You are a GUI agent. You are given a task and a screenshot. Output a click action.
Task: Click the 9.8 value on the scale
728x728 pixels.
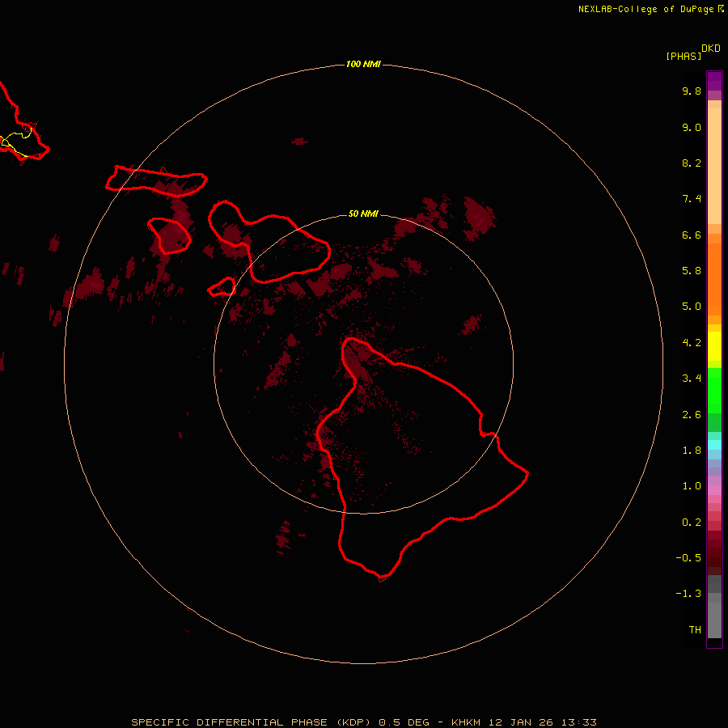tap(692, 91)
